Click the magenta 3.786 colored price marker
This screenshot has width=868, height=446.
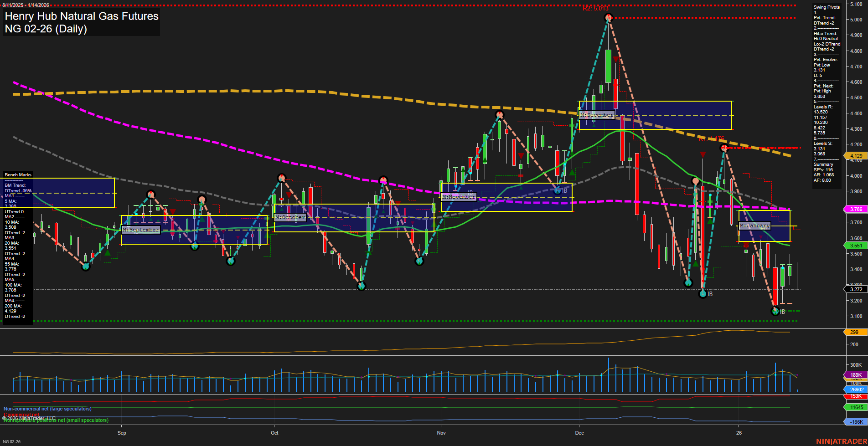click(855, 209)
